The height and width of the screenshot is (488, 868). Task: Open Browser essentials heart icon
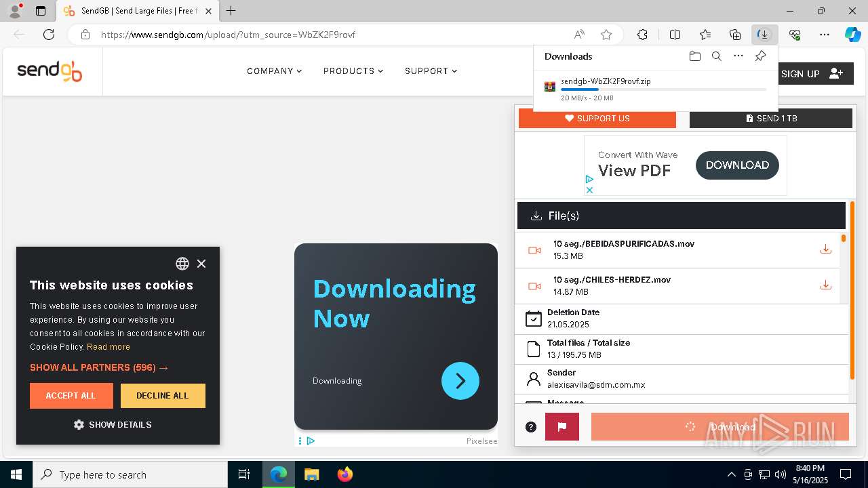[795, 35]
